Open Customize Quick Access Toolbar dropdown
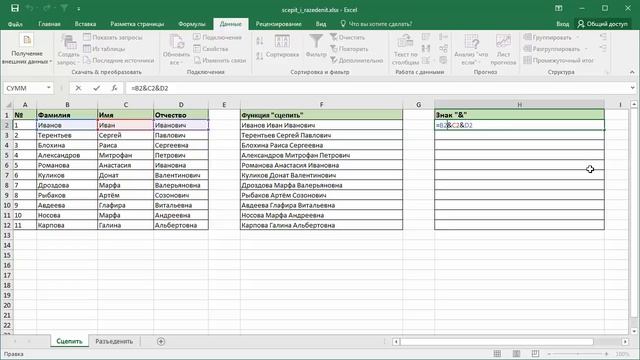 pyautogui.click(x=78, y=8)
